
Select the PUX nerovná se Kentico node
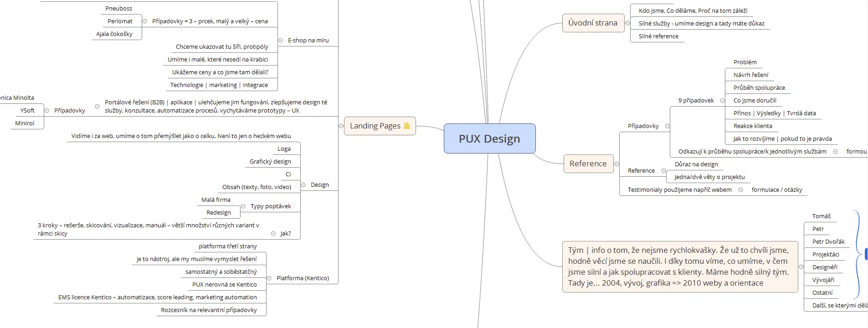[x=224, y=285]
